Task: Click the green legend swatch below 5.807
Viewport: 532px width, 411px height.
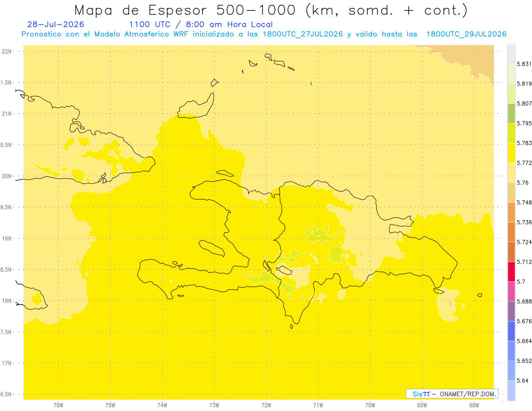Action: (511, 113)
